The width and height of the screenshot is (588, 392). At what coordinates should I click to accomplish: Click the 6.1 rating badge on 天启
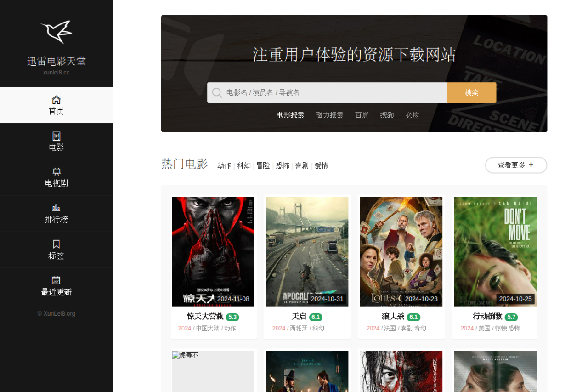coord(316,317)
